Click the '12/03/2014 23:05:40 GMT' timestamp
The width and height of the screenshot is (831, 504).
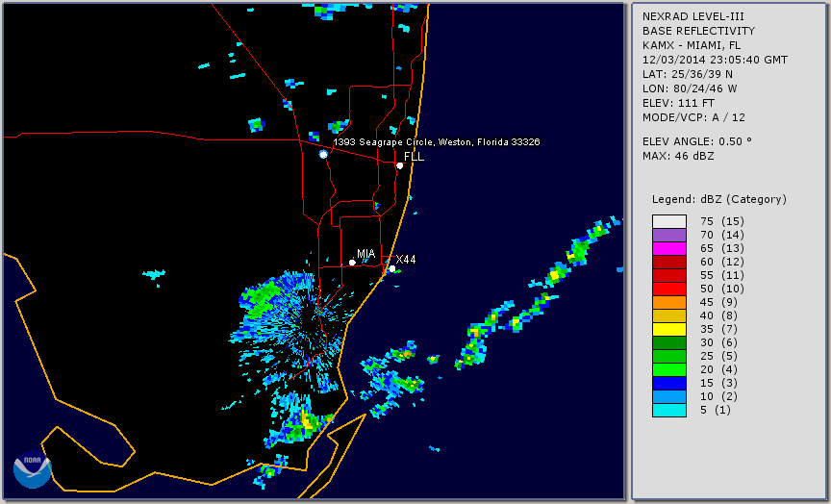coord(715,60)
